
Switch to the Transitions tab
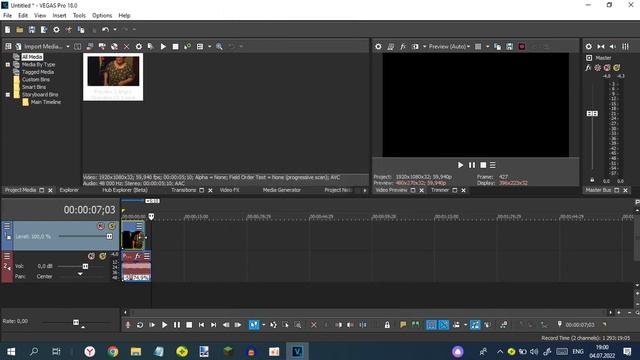click(x=183, y=190)
